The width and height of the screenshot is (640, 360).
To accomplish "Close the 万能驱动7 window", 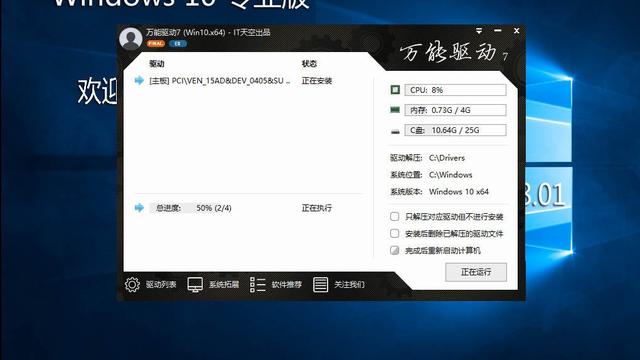I will point(516,31).
